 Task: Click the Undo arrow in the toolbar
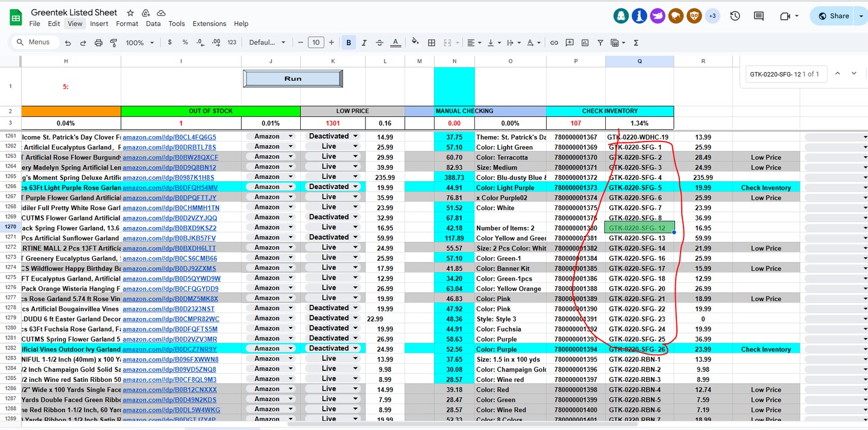pyautogui.click(x=68, y=43)
